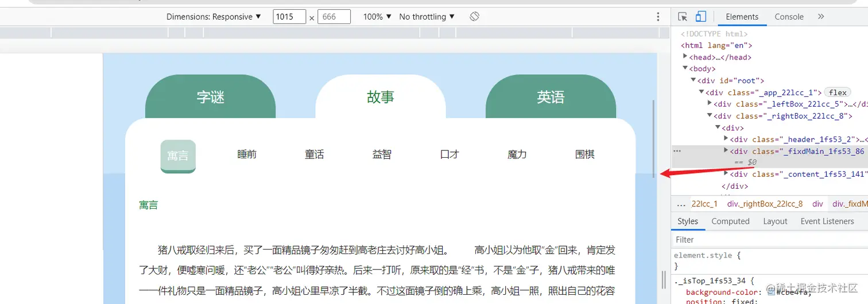Select the 故事 page tab

(x=381, y=97)
